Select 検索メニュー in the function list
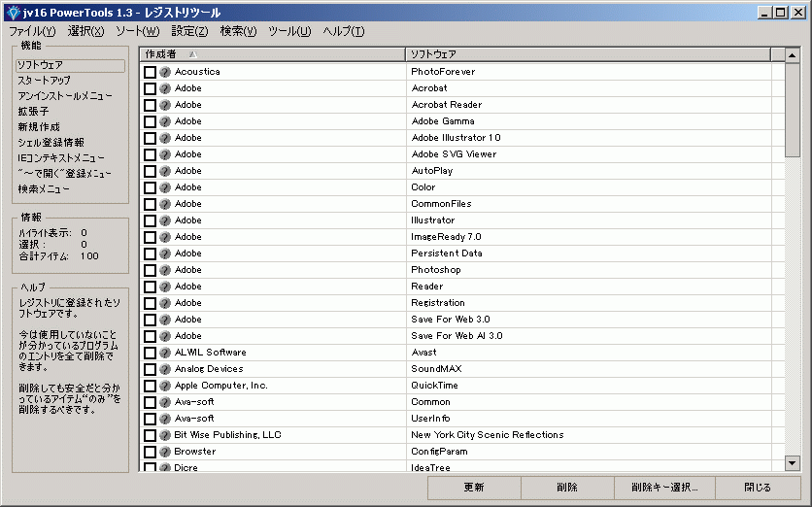812x507 pixels. pyautogui.click(x=44, y=189)
